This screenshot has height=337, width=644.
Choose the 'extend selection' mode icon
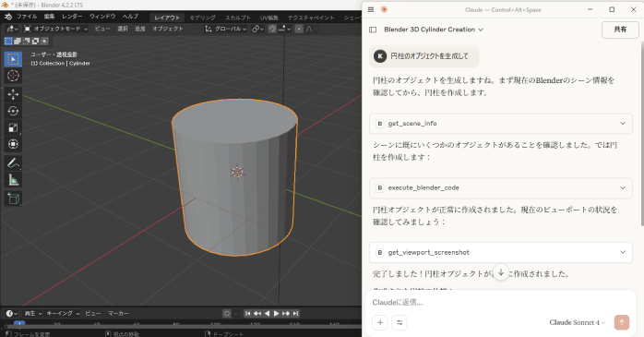[18, 42]
